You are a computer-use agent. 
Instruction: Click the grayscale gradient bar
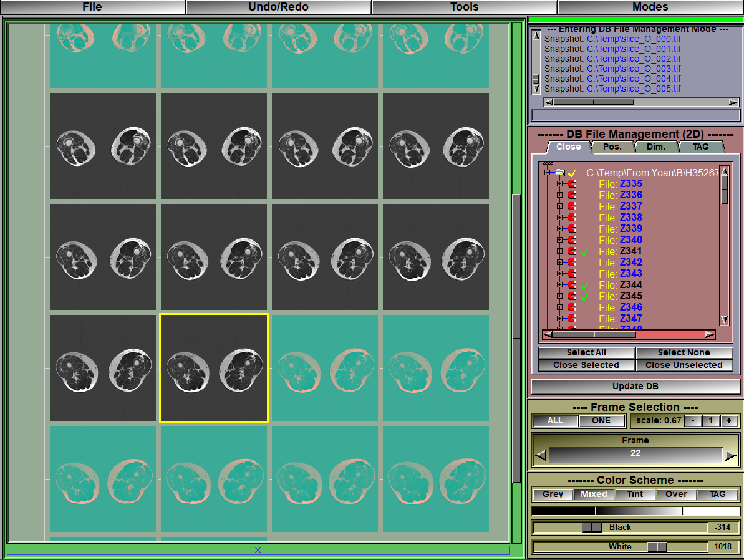click(635, 511)
